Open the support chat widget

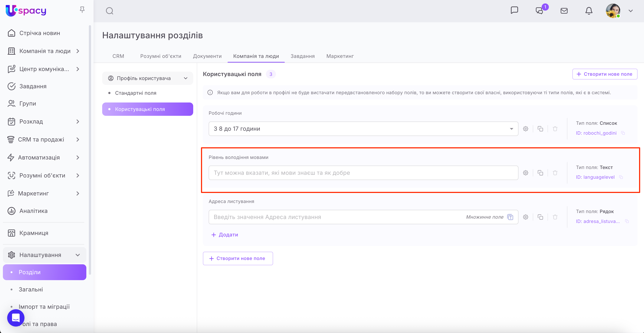(x=16, y=318)
